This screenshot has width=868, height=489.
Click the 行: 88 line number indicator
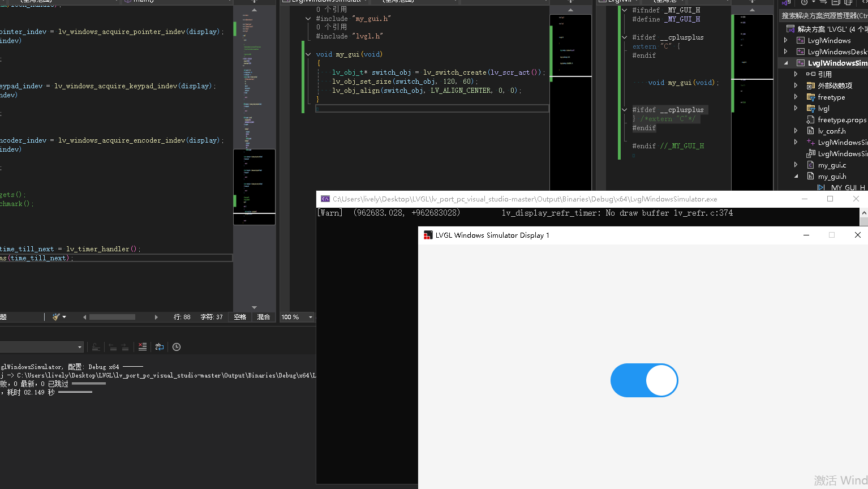(x=182, y=317)
